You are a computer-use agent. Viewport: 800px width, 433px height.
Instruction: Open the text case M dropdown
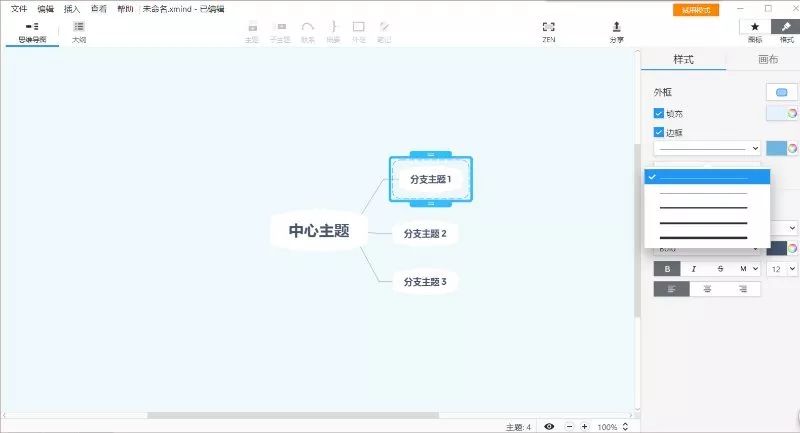(x=747, y=269)
